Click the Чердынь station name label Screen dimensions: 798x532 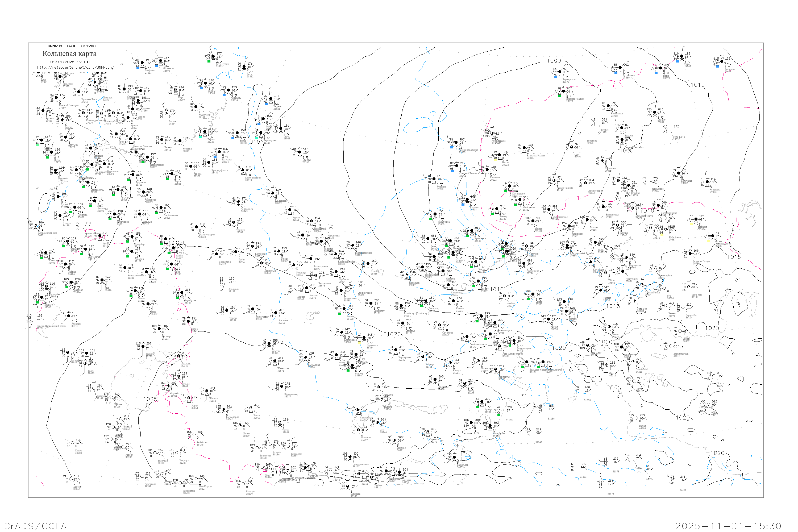(x=236, y=98)
